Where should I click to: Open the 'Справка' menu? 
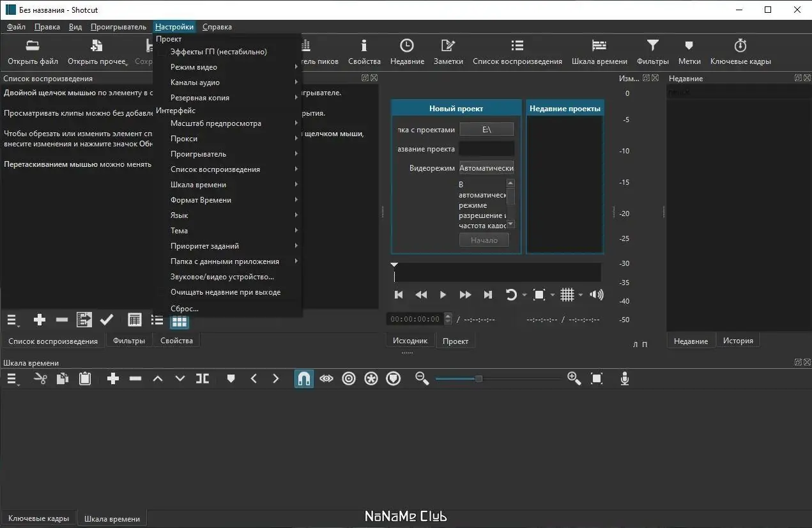click(217, 27)
